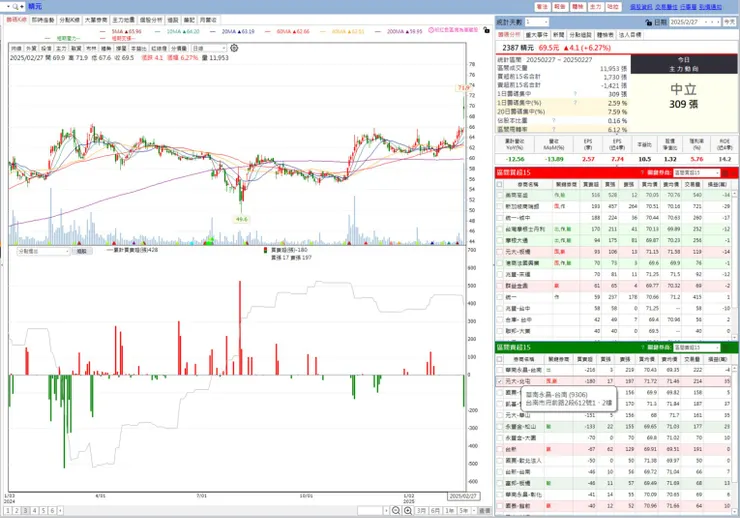
Task: Open the 統計天數 dropdown
Action: click(537, 22)
